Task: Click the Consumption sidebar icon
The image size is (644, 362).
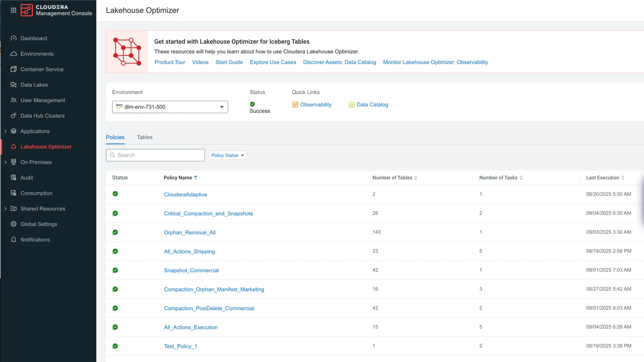Action: click(x=14, y=193)
